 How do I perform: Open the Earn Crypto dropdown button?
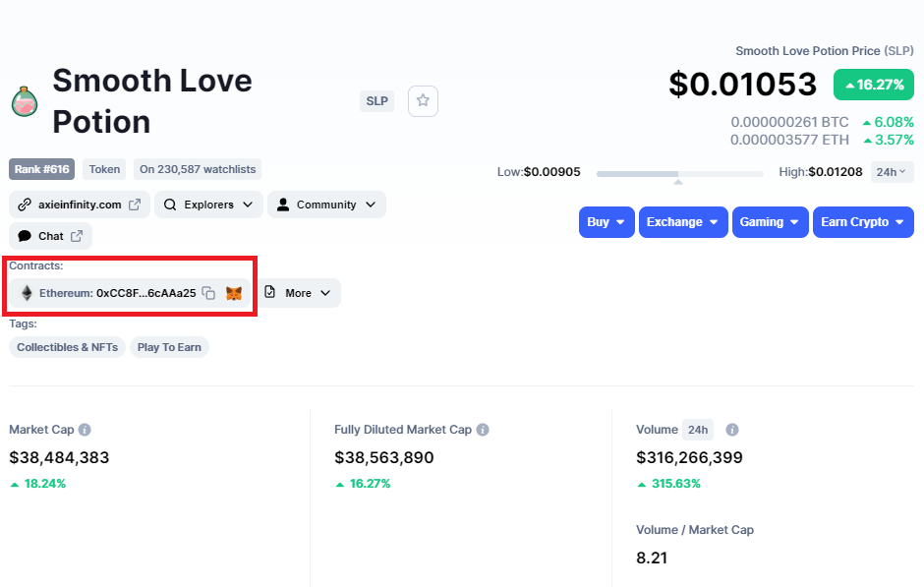863,222
